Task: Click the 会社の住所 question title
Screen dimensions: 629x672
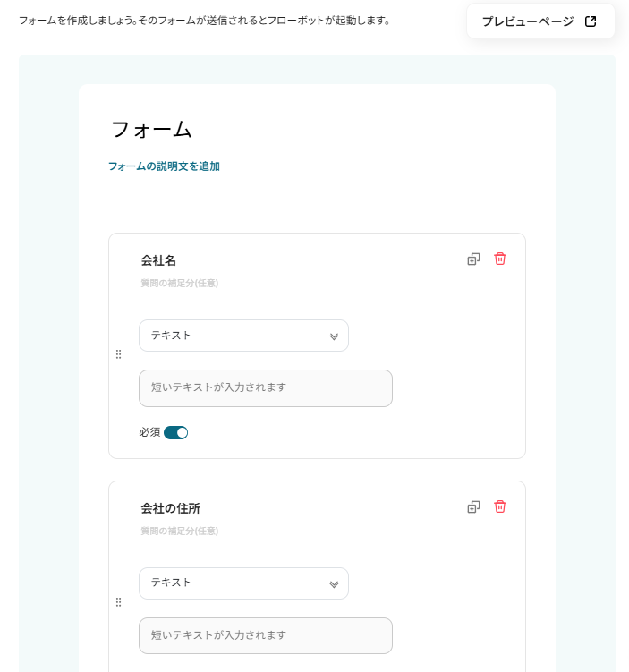Action: pos(170,508)
